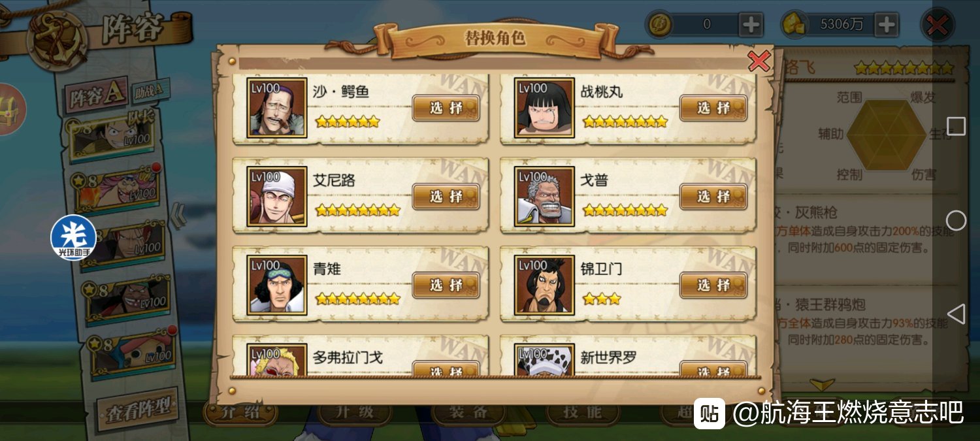The image size is (980, 441).
Task: Close the replace character dialog
Action: click(x=759, y=61)
